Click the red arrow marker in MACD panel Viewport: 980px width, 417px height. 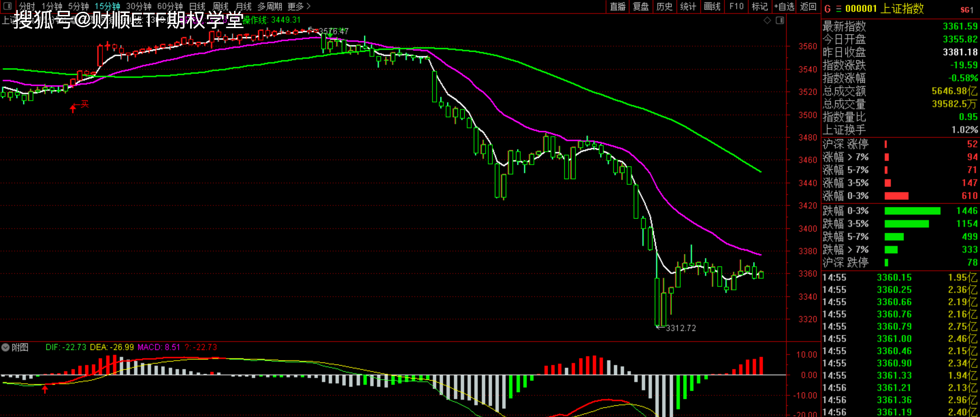(x=45, y=389)
